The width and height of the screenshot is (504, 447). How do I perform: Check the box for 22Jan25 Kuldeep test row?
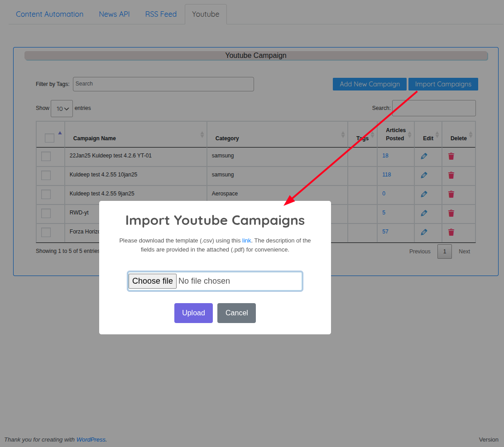46,157
